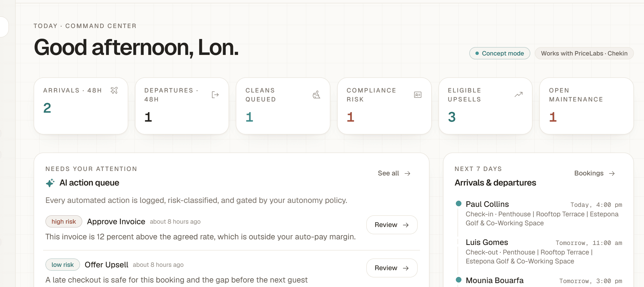Image resolution: width=644 pixels, height=287 pixels.
Task: Click the exit-arrow icon on Departures card
Action: click(x=215, y=95)
